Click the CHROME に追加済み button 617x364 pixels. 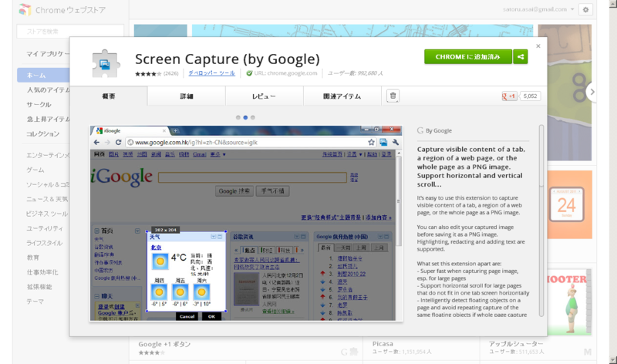click(x=468, y=56)
